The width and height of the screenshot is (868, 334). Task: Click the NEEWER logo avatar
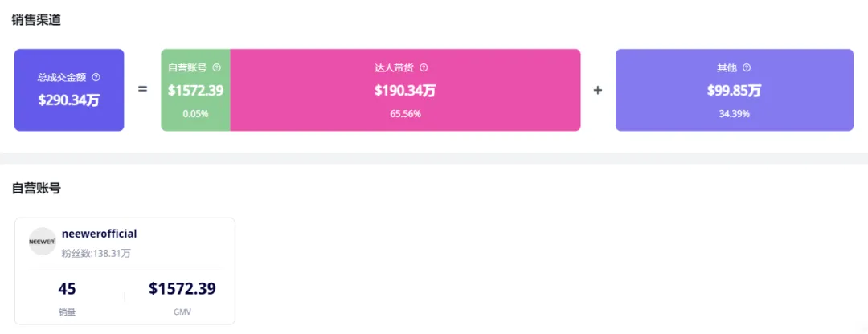click(43, 241)
